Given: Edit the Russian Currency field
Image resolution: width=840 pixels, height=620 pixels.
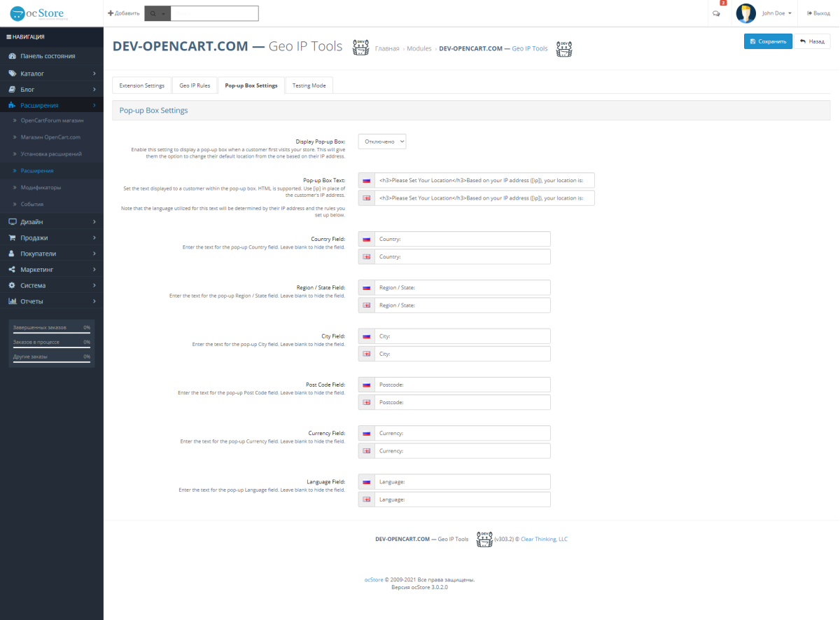Looking at the screenshot, I should tap(463, 433).
